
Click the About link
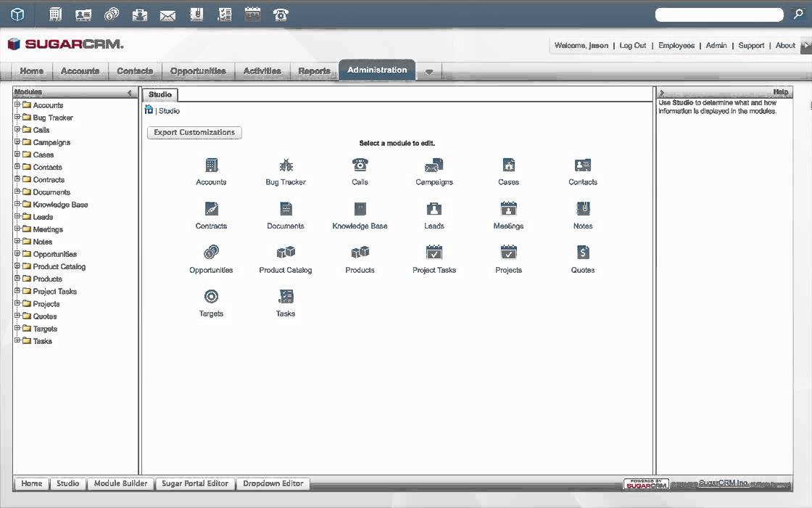click(x=785, y=46)
